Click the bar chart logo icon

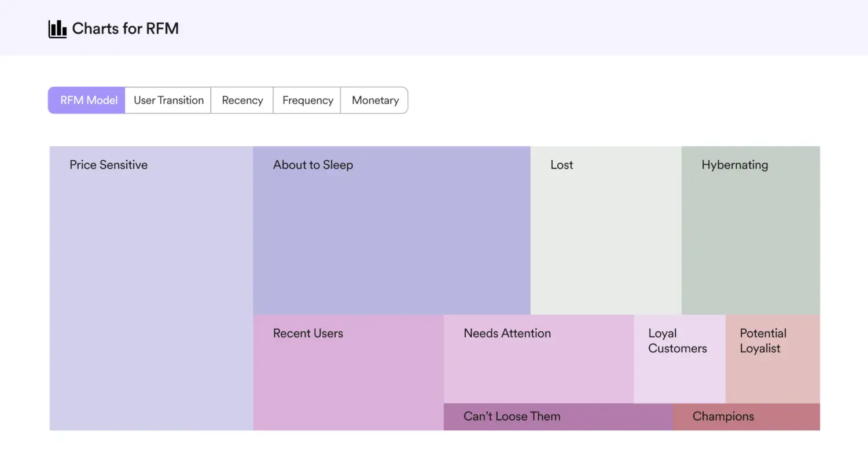pos(57,28)
